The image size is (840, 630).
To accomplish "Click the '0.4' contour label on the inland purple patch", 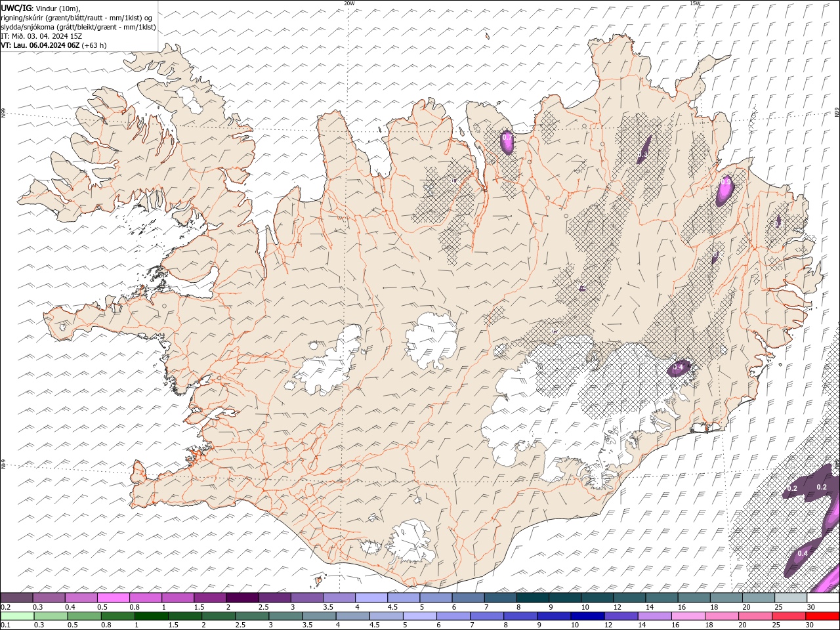I will (679, 366).
